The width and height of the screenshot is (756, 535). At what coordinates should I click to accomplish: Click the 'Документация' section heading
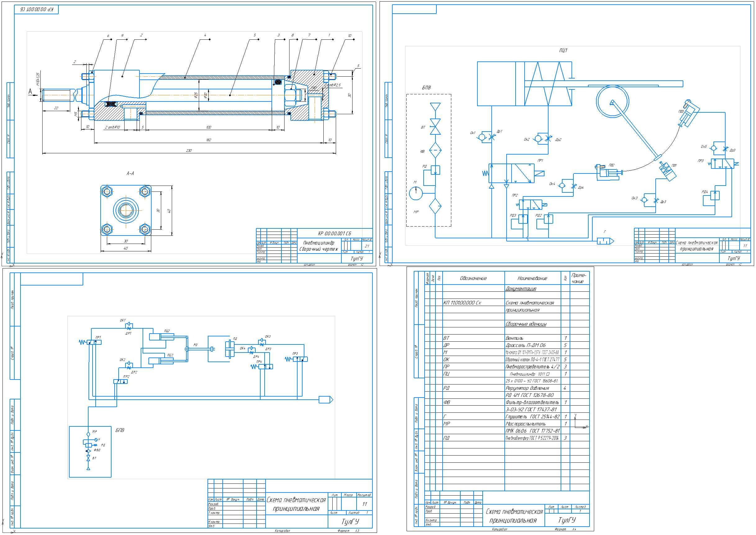521,289
